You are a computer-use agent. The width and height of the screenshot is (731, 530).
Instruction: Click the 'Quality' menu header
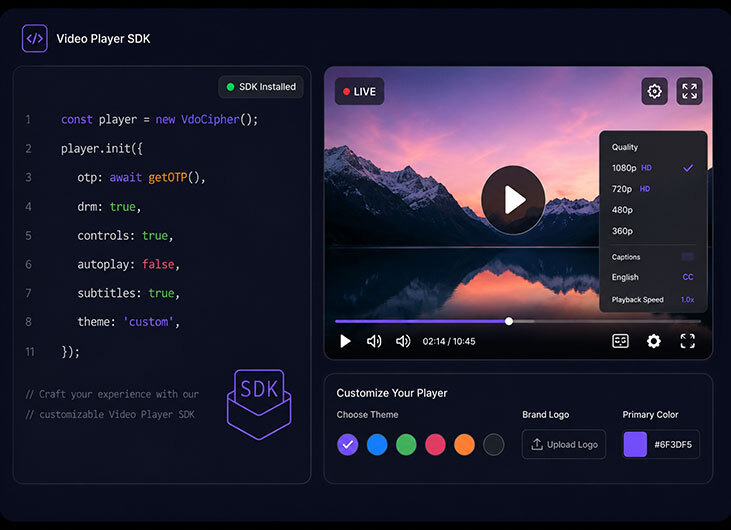[625, 147]
